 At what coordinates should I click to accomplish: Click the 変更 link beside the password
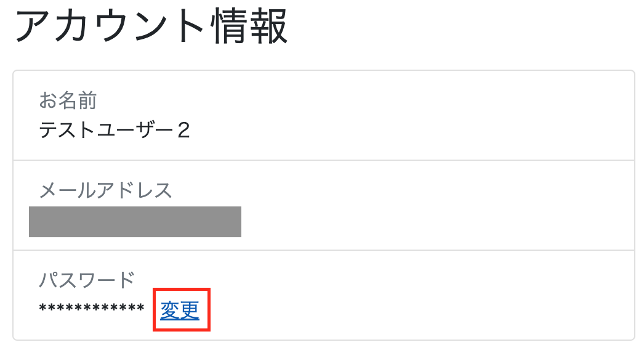pyautogui.click(x=180, y=310)
